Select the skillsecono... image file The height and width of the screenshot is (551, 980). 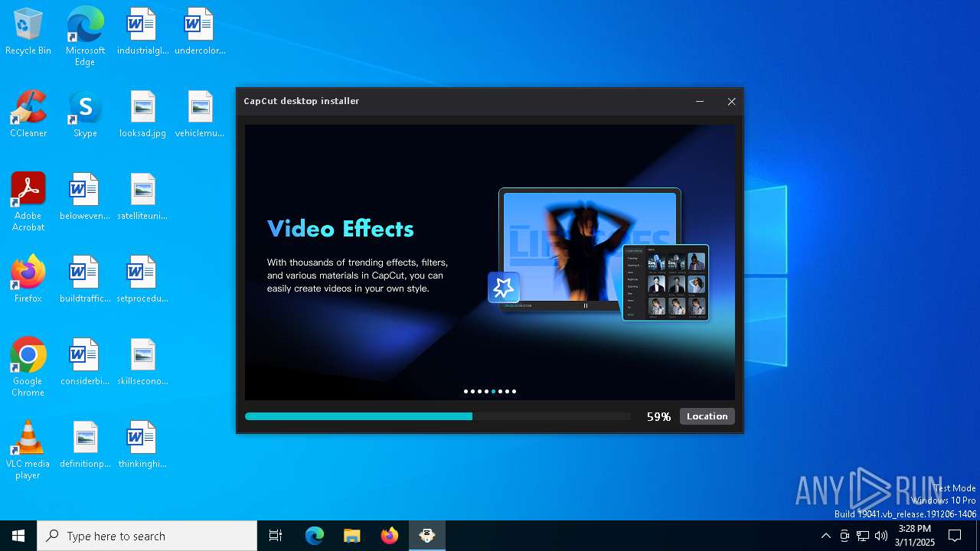click(x=142, y=363)
